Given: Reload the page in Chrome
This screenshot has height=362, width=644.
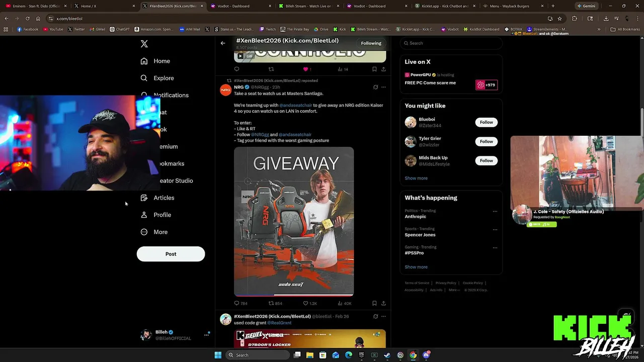Looking at the screenshot, I should click(27, 19).
